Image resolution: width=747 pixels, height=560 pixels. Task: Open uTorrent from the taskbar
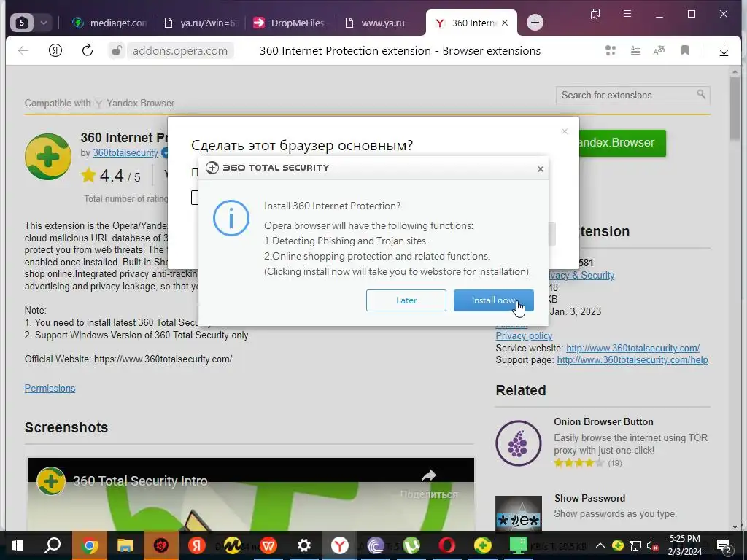coord(411,545)
